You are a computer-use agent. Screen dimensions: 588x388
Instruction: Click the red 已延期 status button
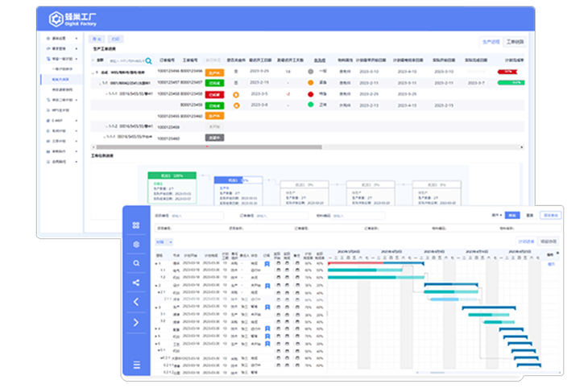tap(214, 94)
